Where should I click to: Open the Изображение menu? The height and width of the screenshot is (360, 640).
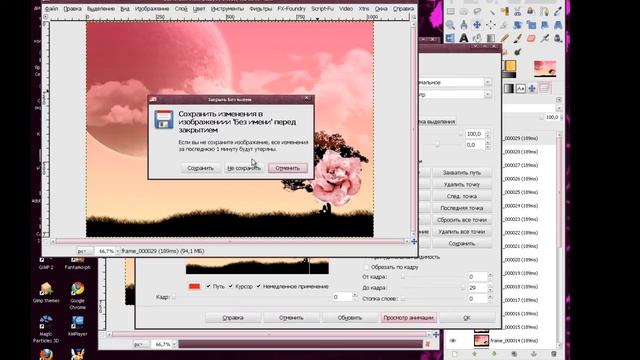152,9
